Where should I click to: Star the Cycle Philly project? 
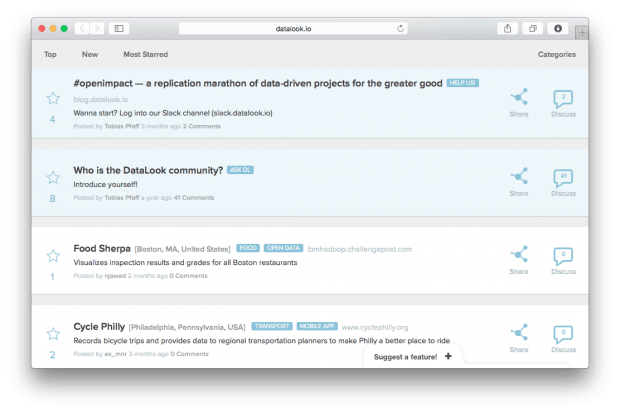click(53, 333)
